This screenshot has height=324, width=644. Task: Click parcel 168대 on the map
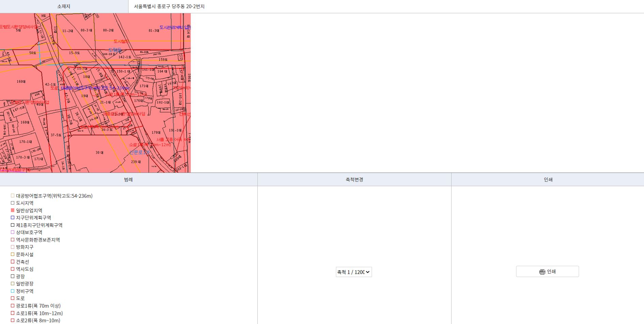[25, 123]
